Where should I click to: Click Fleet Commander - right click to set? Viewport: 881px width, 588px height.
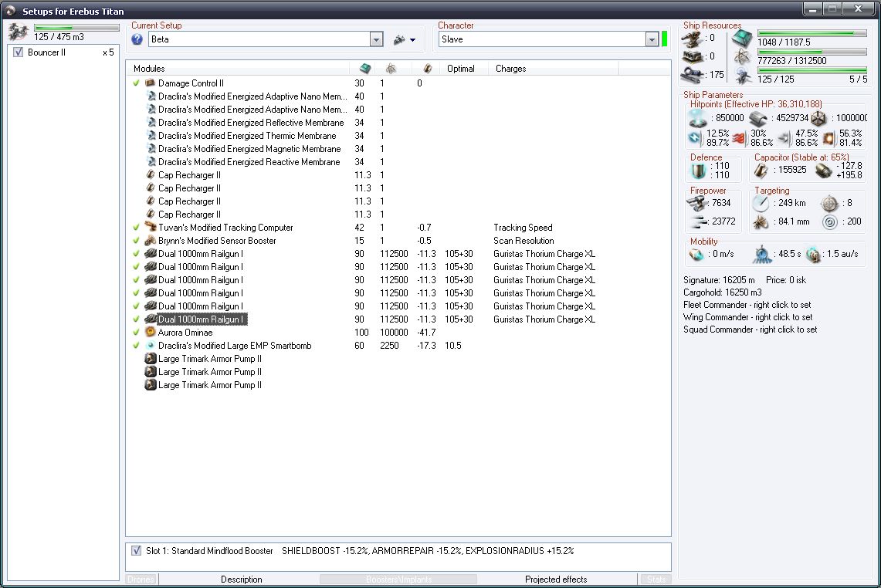tap(747, 305)
